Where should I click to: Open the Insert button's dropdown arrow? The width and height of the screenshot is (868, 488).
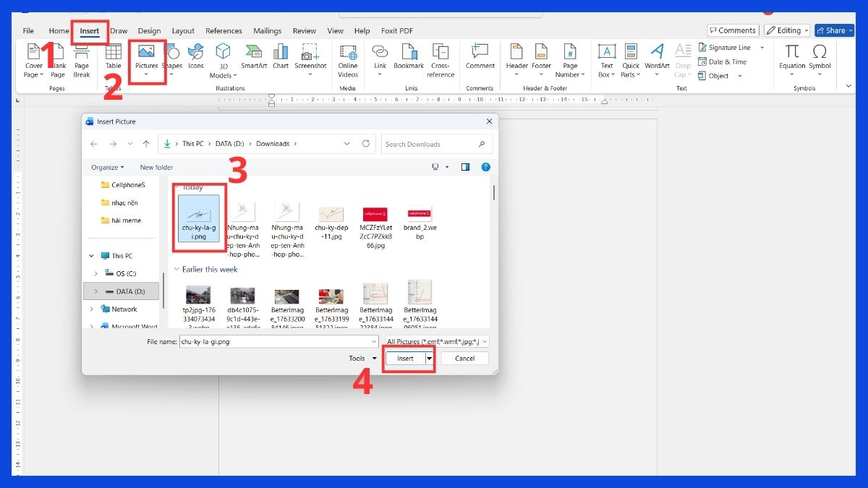click(429, 358)
